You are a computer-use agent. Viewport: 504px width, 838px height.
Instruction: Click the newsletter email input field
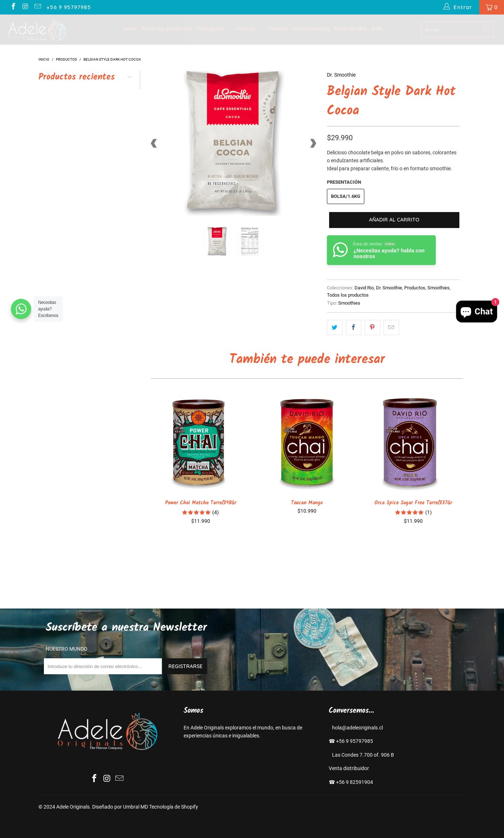103,666
